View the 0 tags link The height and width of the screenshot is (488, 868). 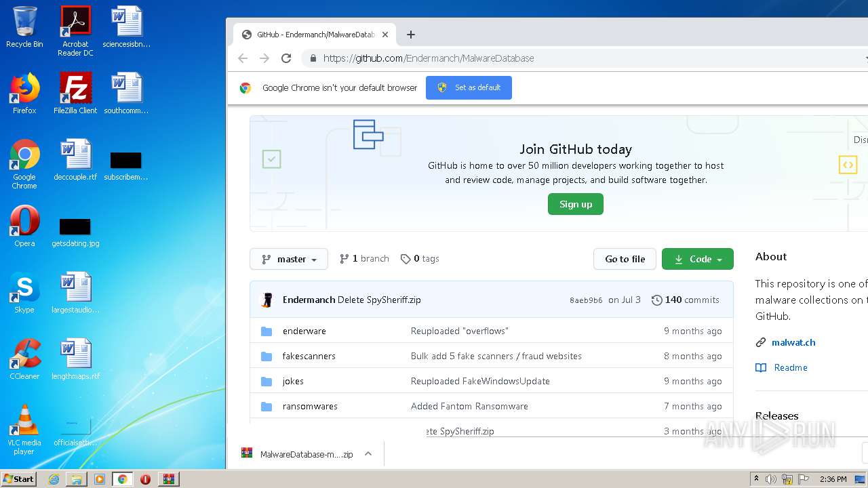pos(420,259)
